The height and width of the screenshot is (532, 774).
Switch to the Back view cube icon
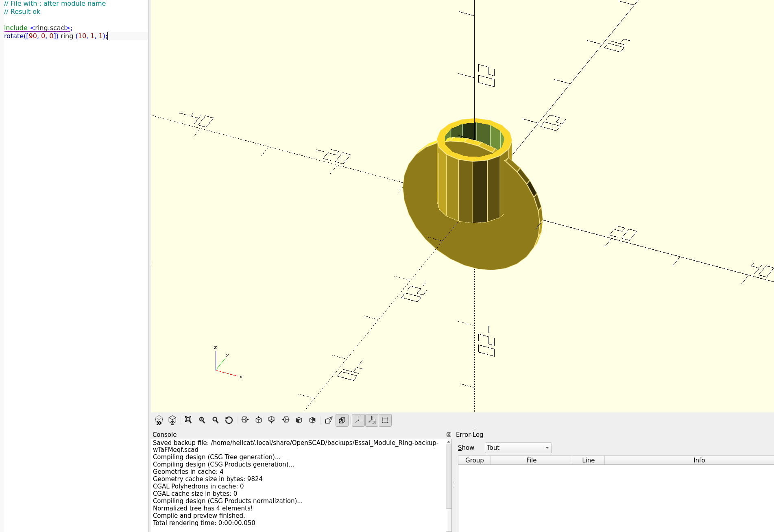312,420
